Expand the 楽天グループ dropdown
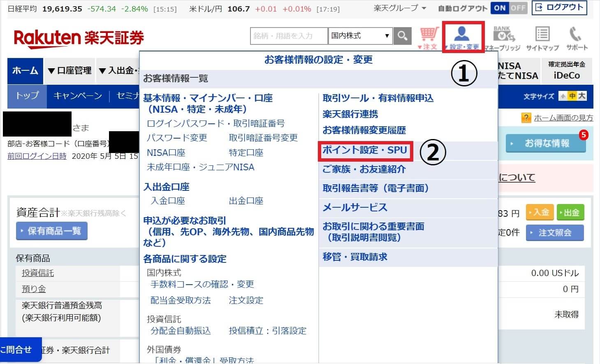The height and width of the screenshot is (364, 600). (x=400, y=8)
